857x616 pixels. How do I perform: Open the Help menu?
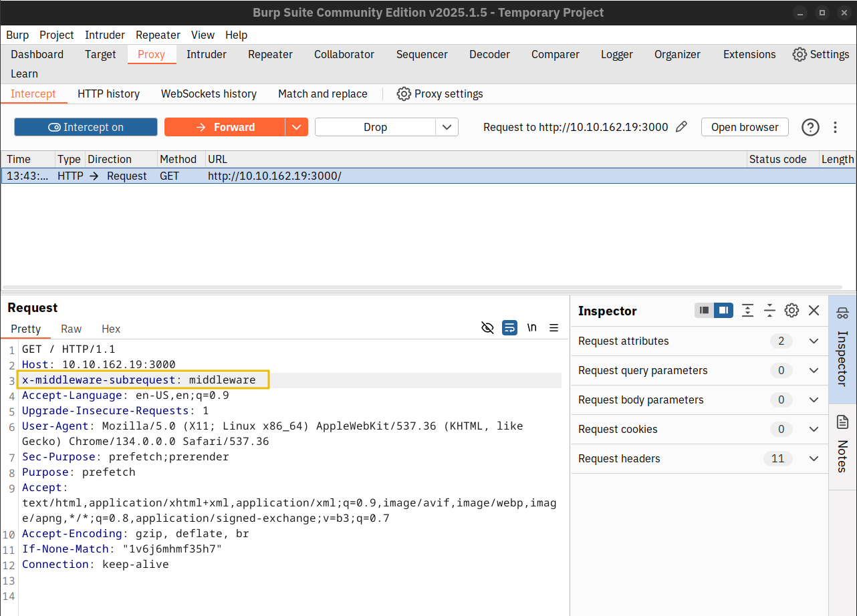click(x=236, y=35)
